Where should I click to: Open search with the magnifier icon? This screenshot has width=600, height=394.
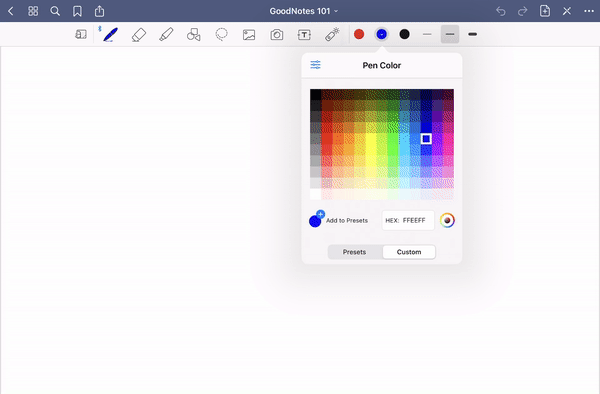(x=55, y=11)
